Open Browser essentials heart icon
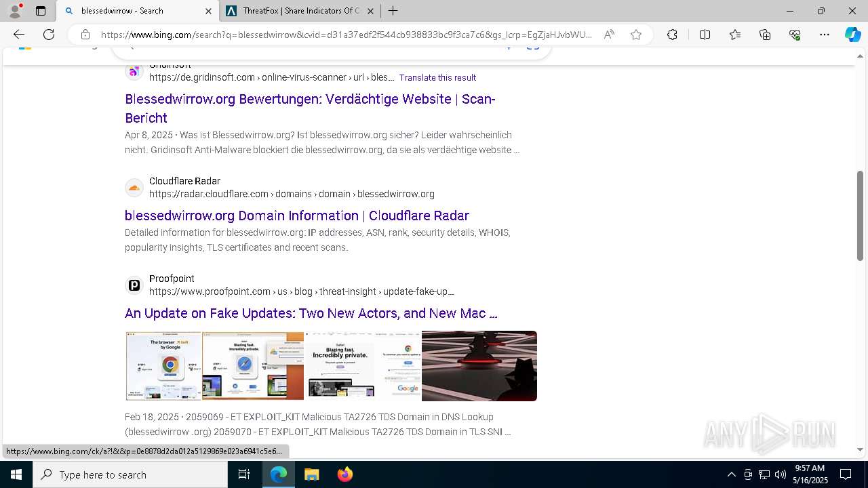Image resolution: width=868 pixels, height=488 pixels. [x=795, y=35]
